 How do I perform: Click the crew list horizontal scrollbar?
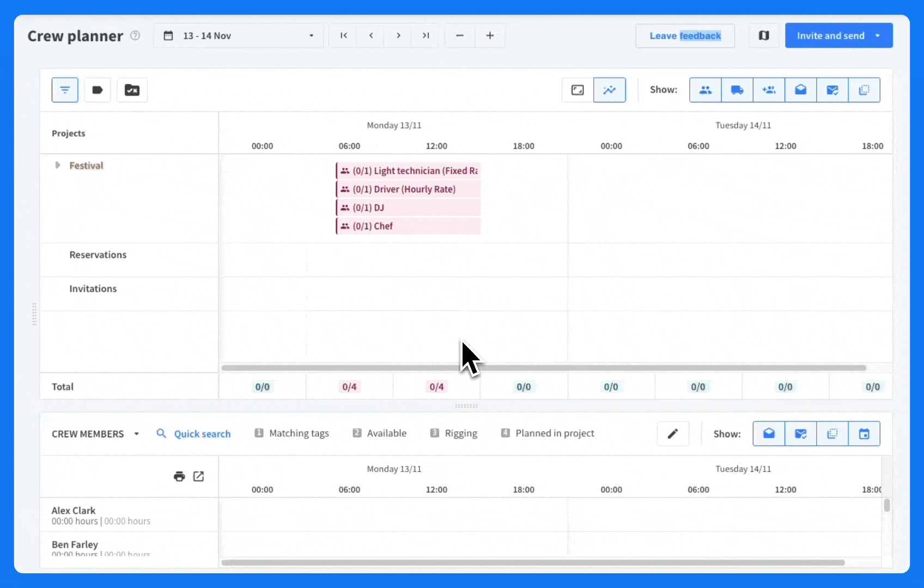(x=533, y=562)
